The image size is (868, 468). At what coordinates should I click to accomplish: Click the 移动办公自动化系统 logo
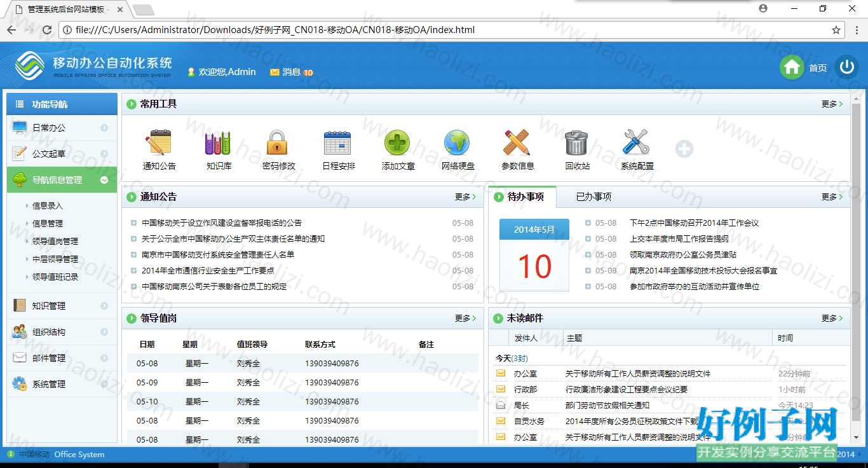click(93, 66)
